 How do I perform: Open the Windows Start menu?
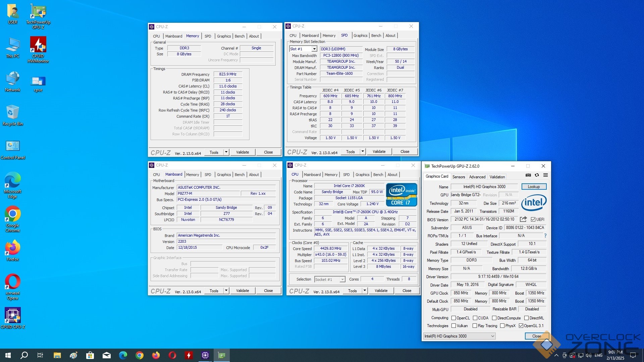pos(8,355)
